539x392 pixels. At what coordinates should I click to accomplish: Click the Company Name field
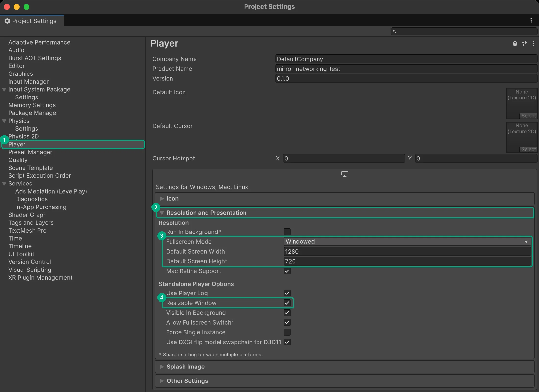coord(406,59)
